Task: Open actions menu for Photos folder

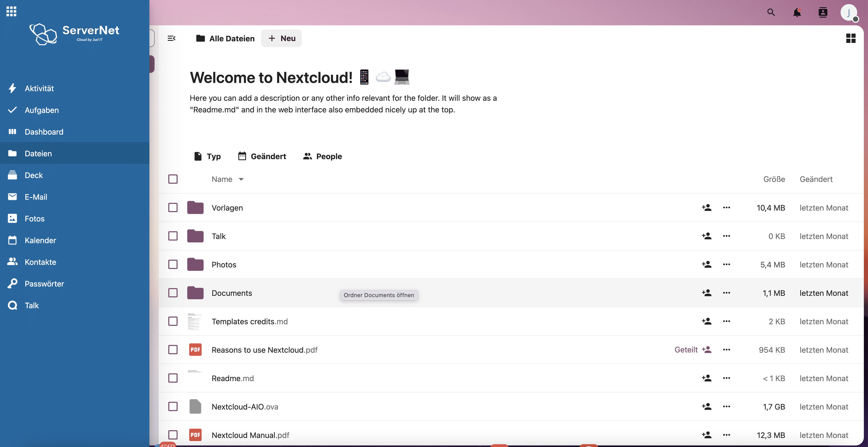Action: pos(726,264)
